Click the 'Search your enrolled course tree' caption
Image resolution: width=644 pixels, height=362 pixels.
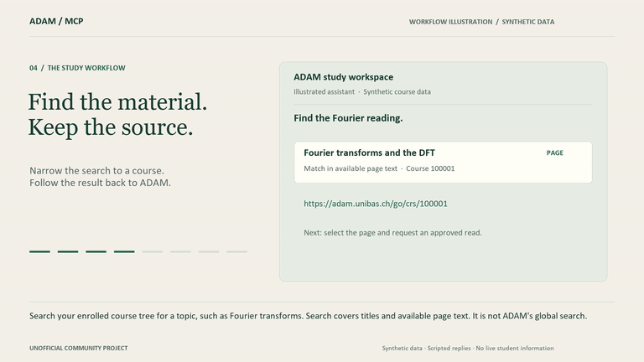click(x=308, y=316)
